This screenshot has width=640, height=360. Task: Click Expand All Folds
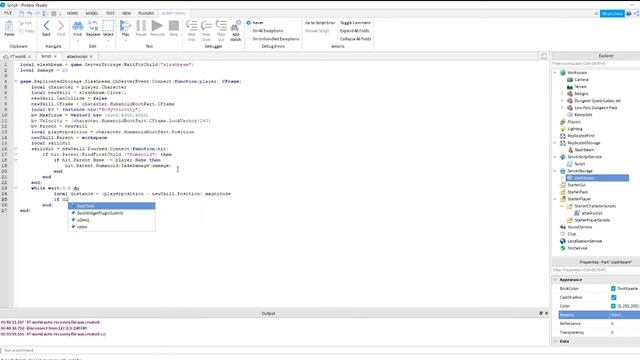click(x=354, y=31)
